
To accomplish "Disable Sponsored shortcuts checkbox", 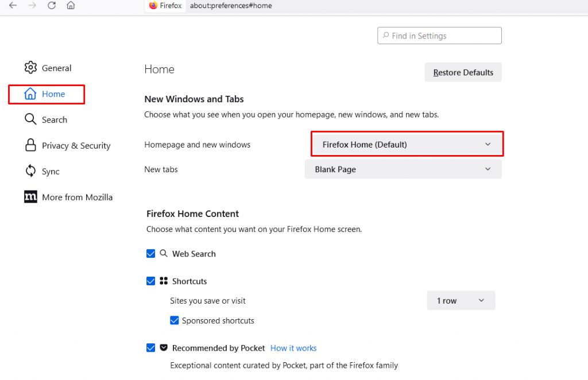I will pos(175,320).
